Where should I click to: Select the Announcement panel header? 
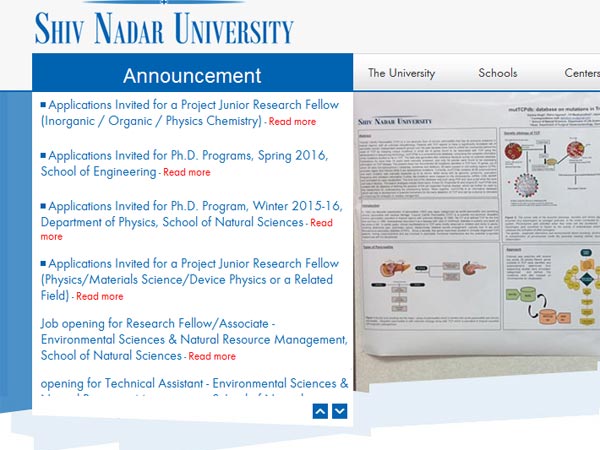[x=192, y=76]
